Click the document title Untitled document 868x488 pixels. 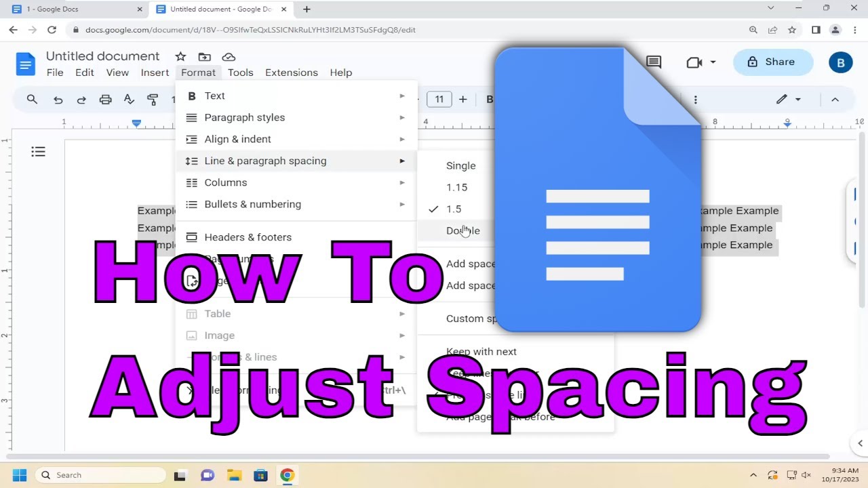tap(103, 56)
